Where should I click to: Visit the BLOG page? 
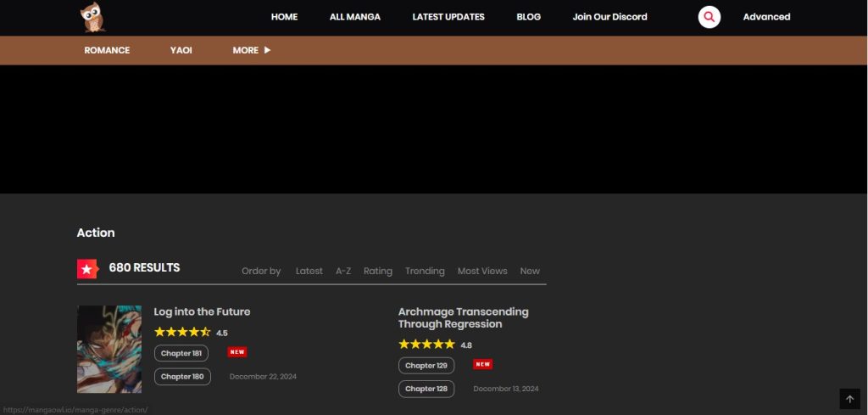(x=528, y=17)
